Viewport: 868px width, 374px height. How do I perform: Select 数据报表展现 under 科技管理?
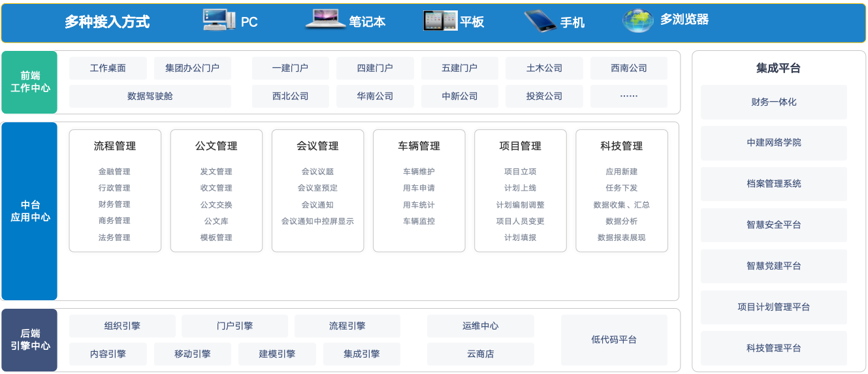click(621, 238)
